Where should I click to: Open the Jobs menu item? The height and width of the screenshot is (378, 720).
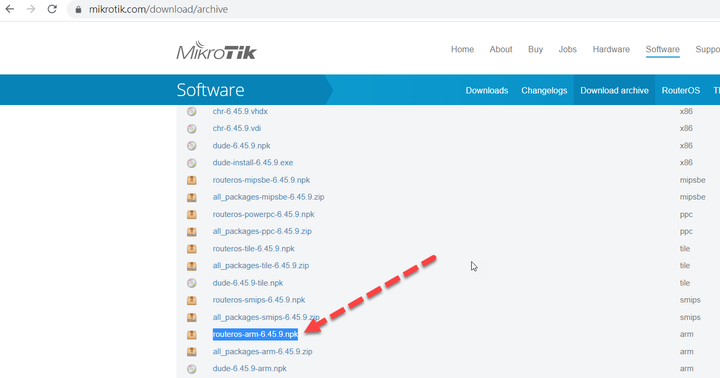pos(568,49)
